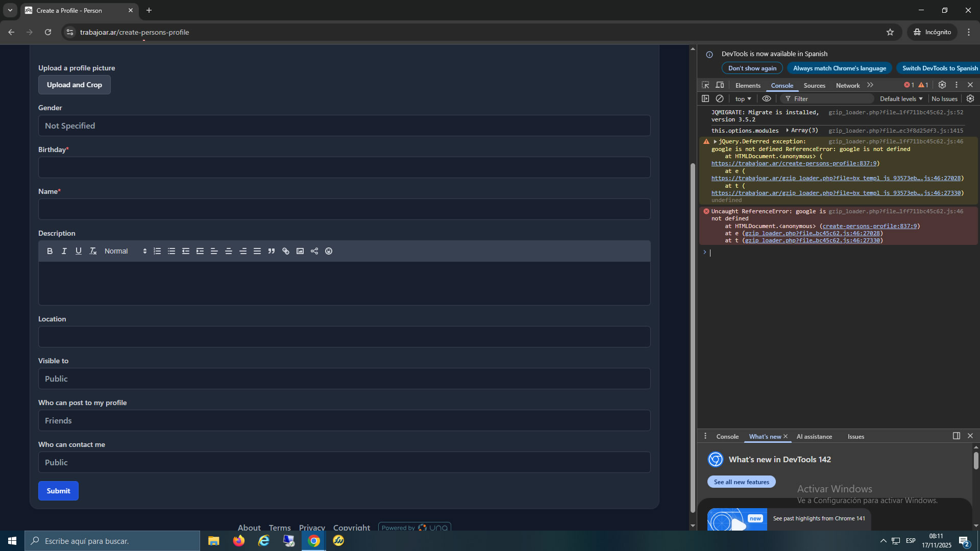Clear the DevTools console
Screen dimensions: 980x551
click(720, 98)
